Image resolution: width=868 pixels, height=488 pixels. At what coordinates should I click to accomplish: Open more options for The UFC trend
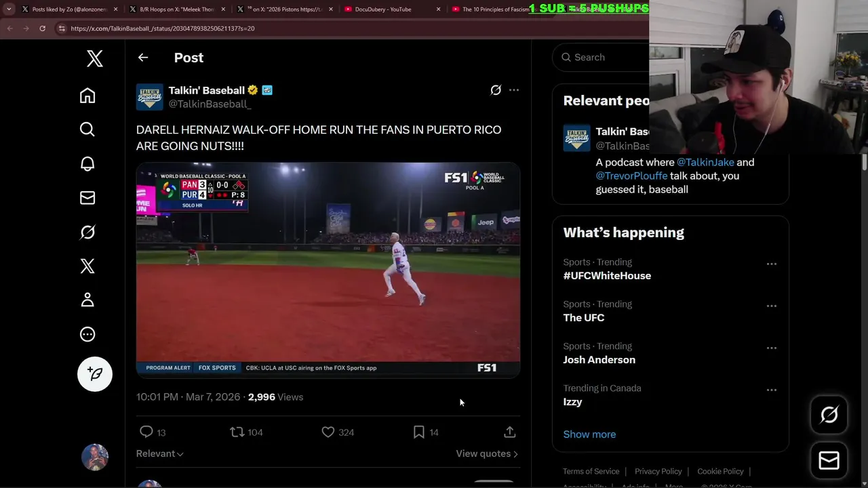pos(772,306)
